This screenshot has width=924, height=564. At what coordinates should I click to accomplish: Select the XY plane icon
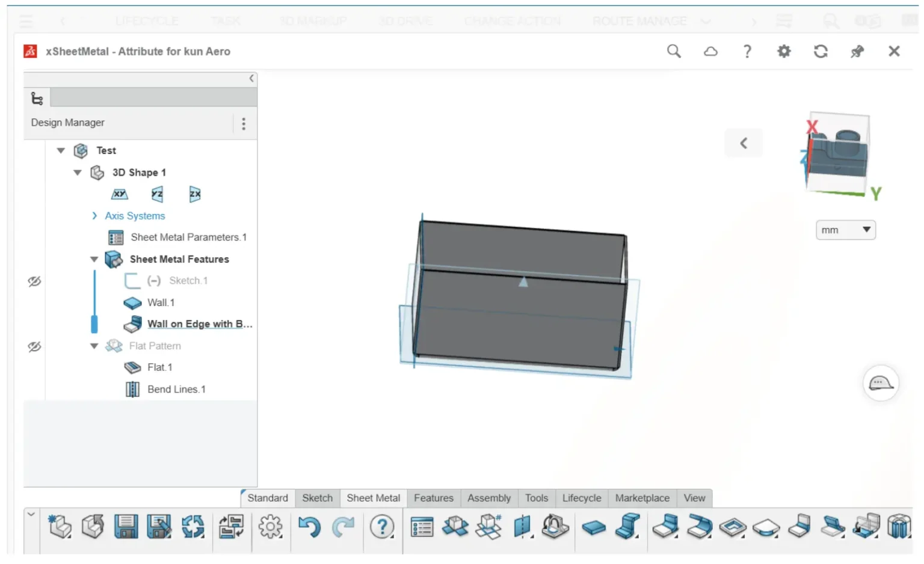pyautogui.click(x=120, y=194)
